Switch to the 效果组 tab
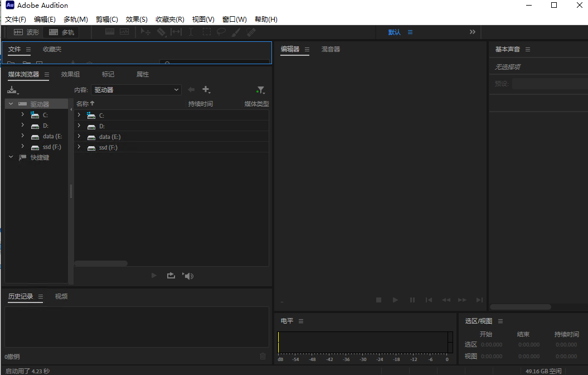This screenshot has width=588, height=375. (70, 74)
